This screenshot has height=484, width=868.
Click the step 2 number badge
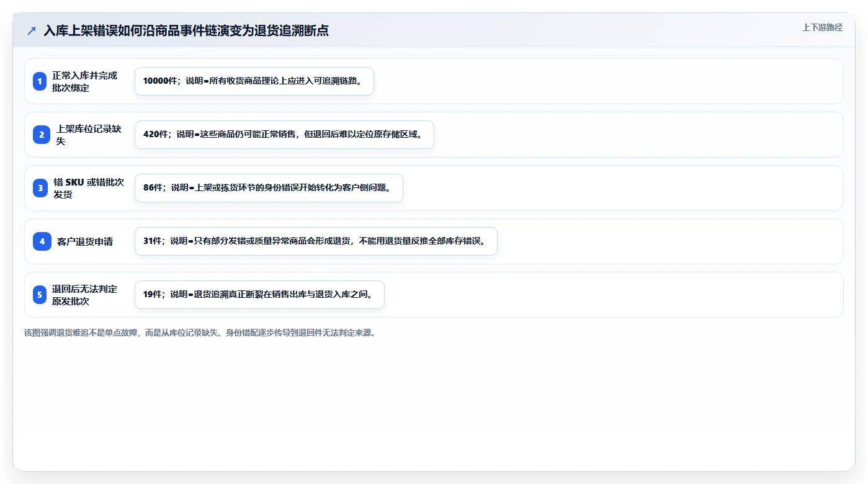pos(42,135)
